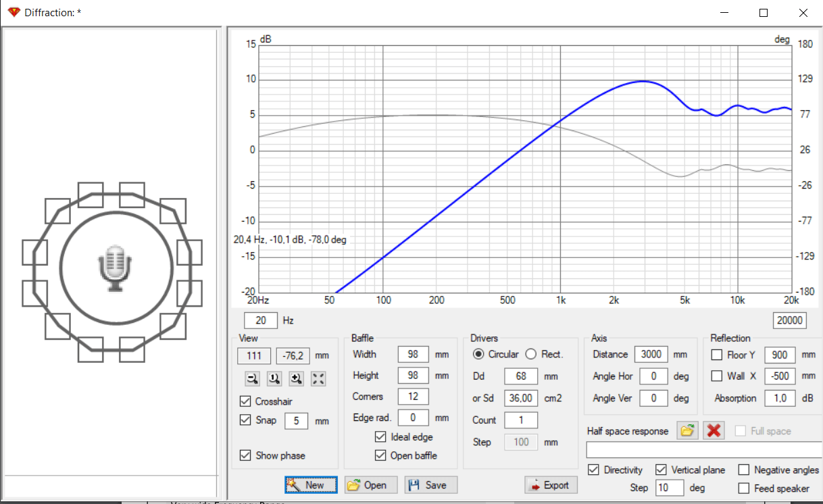
Task: Toggle the Vertical plane checkbox
Action: [659, 470]
